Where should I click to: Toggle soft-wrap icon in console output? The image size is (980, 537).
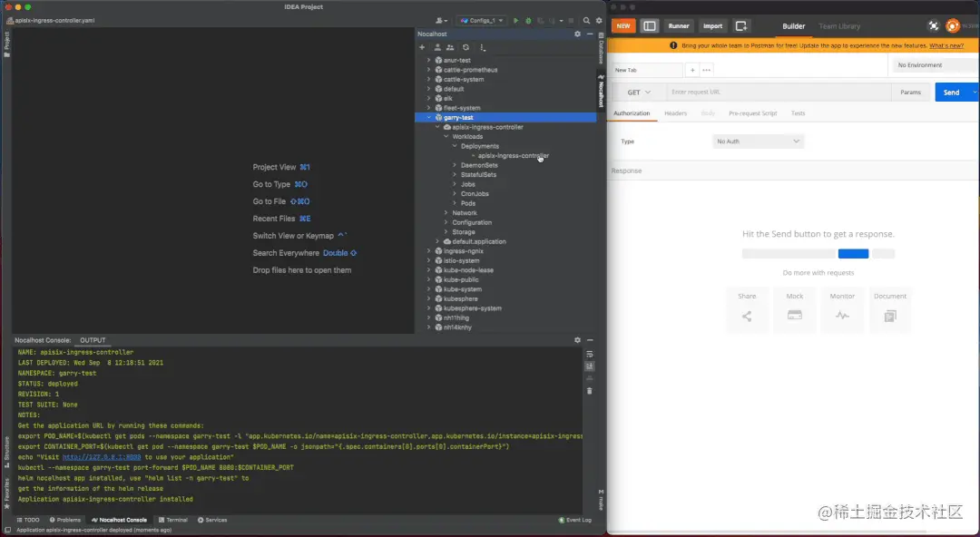[590, 355]
